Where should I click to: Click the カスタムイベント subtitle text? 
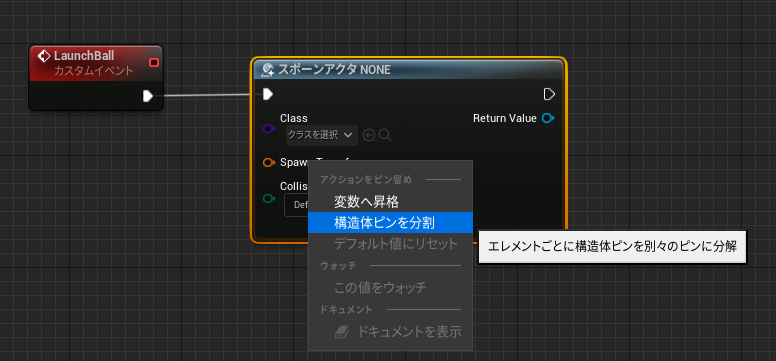tap(94, 71)
